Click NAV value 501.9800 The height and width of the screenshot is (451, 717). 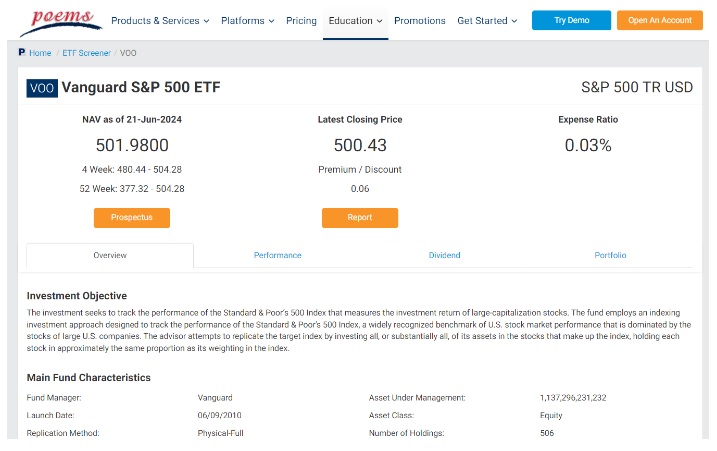point(132,145)
